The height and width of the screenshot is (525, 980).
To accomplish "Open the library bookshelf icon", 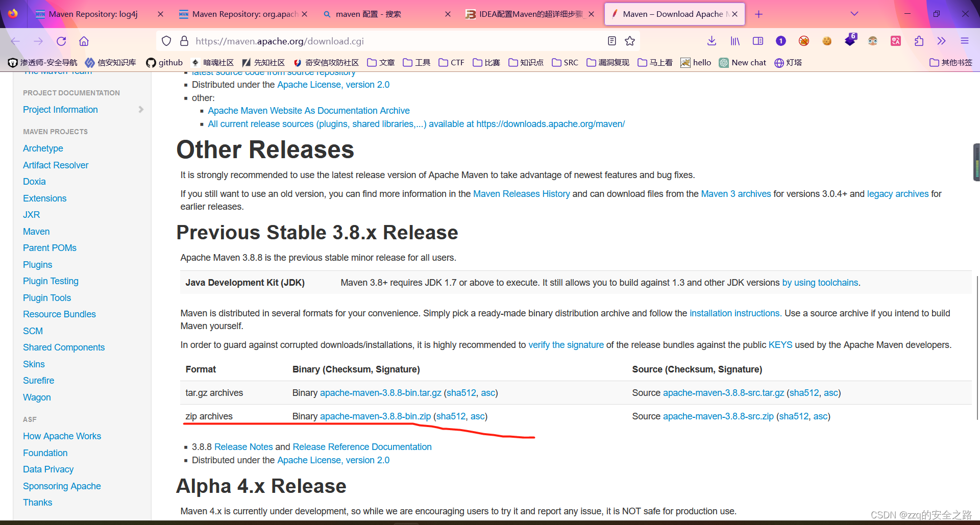I will tap(735, 41).
